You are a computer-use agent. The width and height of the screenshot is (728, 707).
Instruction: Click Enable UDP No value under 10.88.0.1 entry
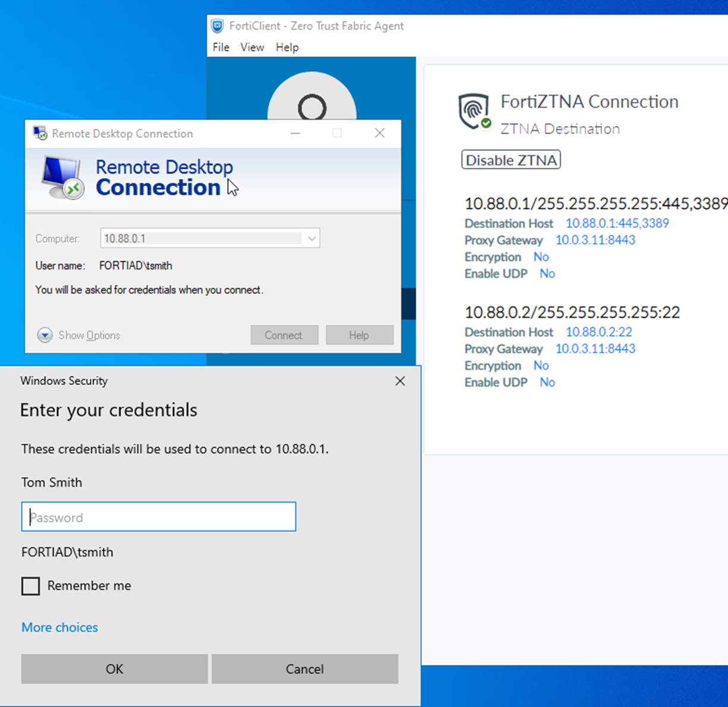pyautogui.click(x=547, y=274)
